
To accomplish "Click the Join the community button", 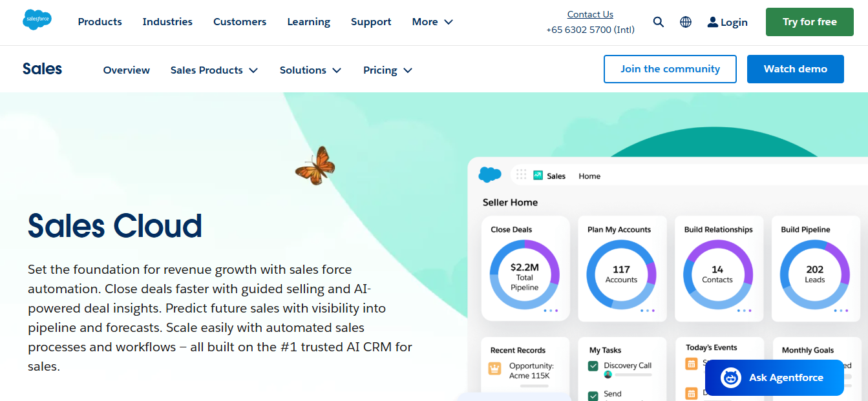I will (x=670, y=69).
